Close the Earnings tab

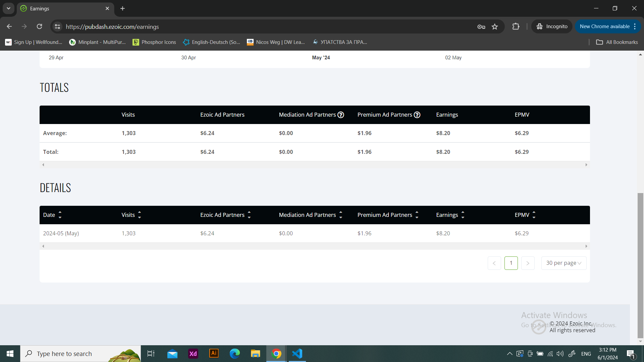point(107,8)
